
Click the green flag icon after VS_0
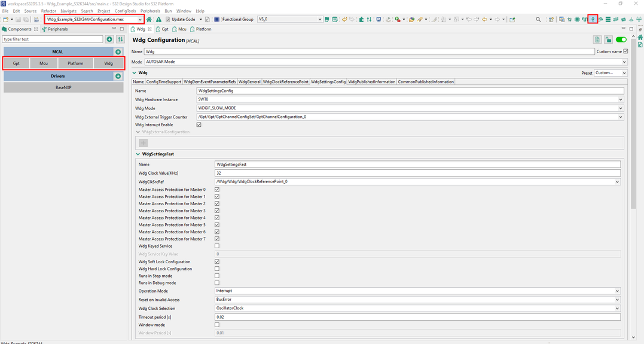pos(327,19)
